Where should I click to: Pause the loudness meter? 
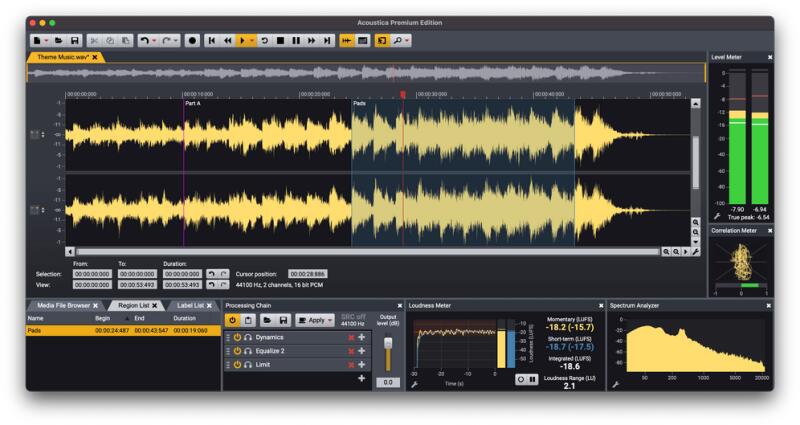[532, 380]
